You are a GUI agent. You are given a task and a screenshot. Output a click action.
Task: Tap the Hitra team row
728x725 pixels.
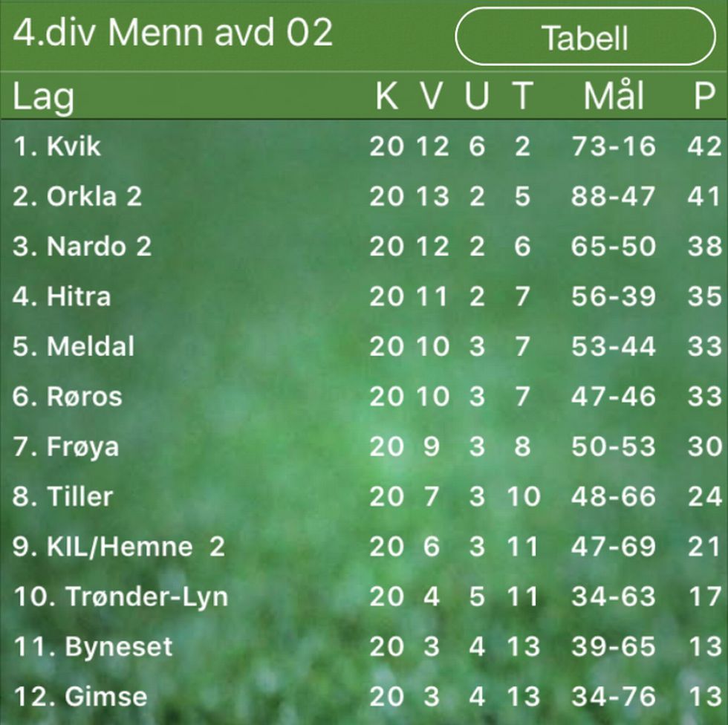pos(364,296)
